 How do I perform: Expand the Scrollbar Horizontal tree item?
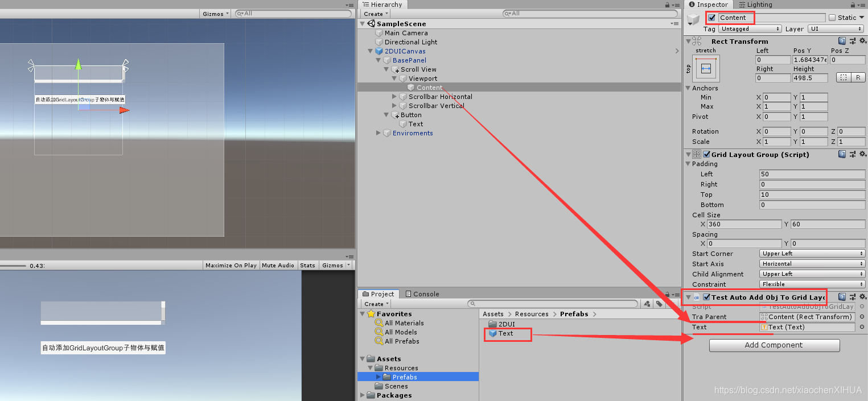click(394, 96)
